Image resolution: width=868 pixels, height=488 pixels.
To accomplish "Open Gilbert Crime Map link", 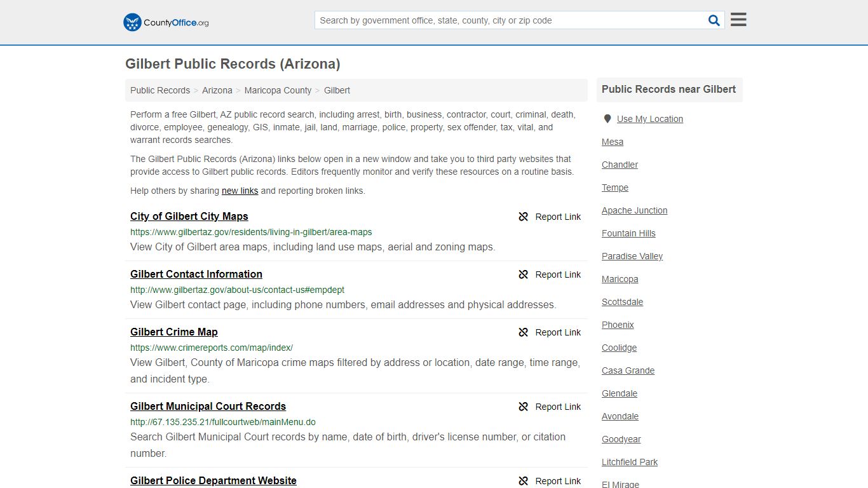I will point(174,332).
